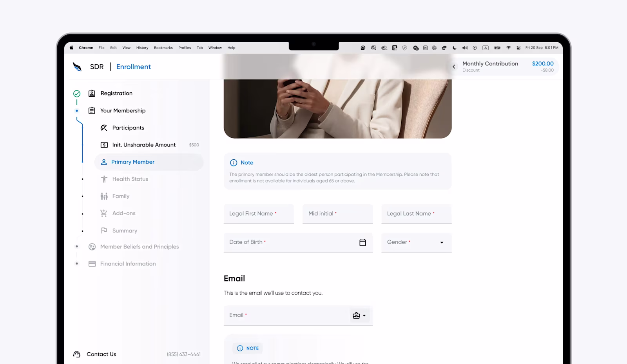Click the Enrollment header link
The height and width of the screenshot is (364, 627).
pos(134,67)
